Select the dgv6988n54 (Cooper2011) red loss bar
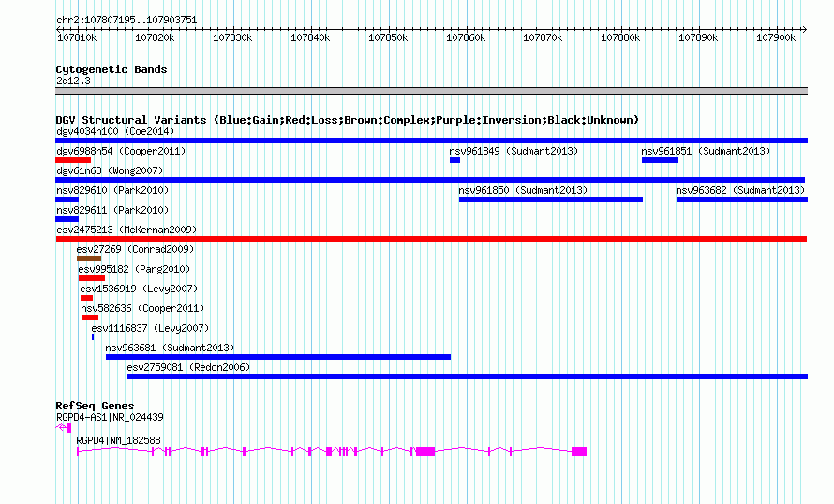Viewport: 834px width, 504px height. pyautogui.click(x=73, y=160)
